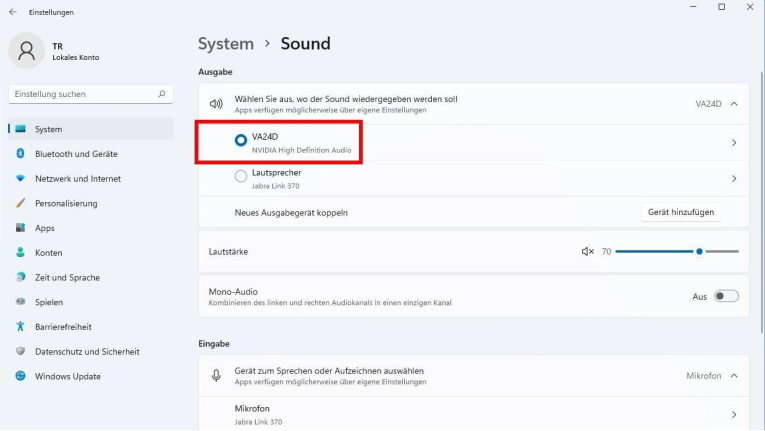This screenshot has height=431, width=765.
Task: Open the Konten settings category
Action: pos(91,253)
